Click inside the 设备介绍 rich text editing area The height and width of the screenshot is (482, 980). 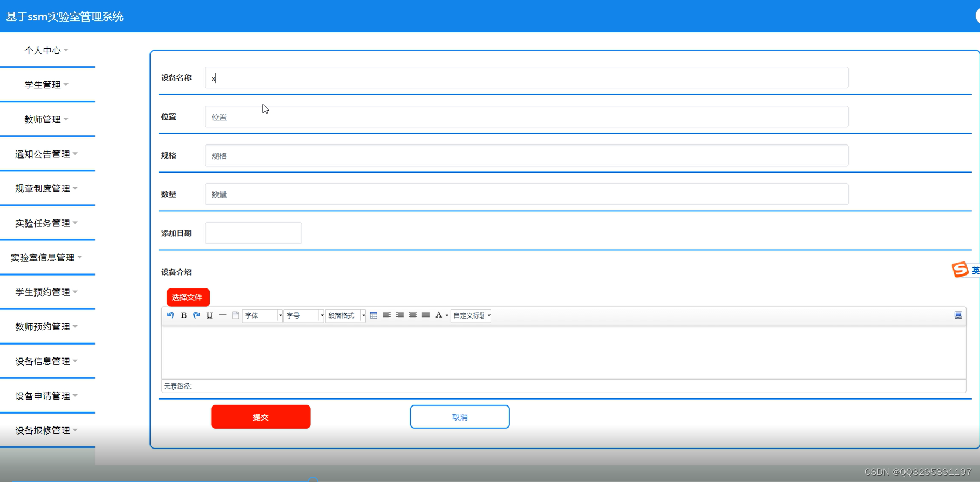(x=563, y=352)
